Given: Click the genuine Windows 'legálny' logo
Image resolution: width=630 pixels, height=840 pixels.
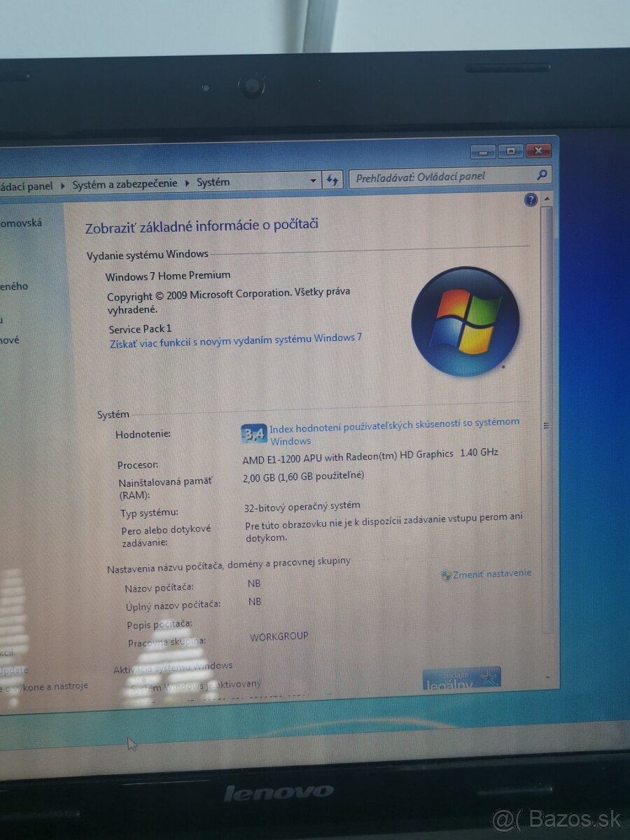Looking at the screenshot, I should [x=462, y=678].
